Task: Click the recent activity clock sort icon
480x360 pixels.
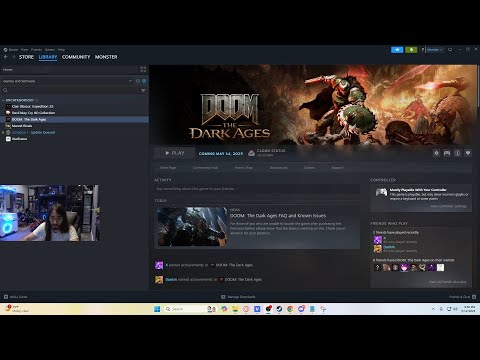Action: (138, 81)
